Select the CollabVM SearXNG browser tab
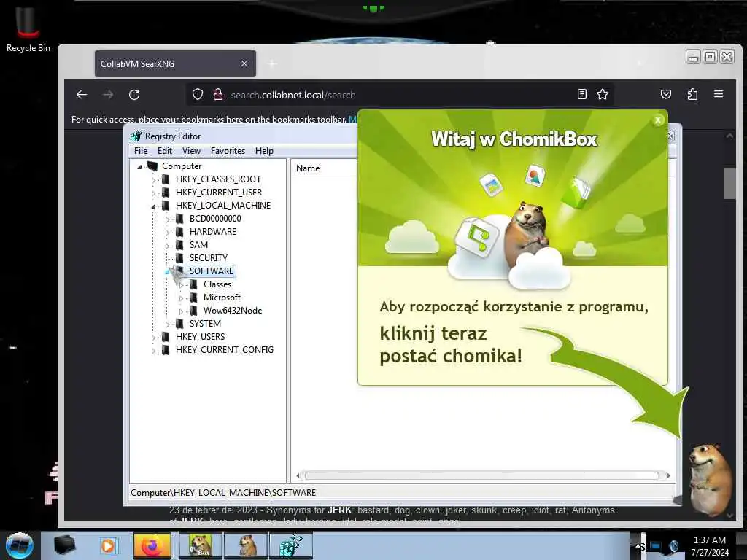 (x=175, y=63)
